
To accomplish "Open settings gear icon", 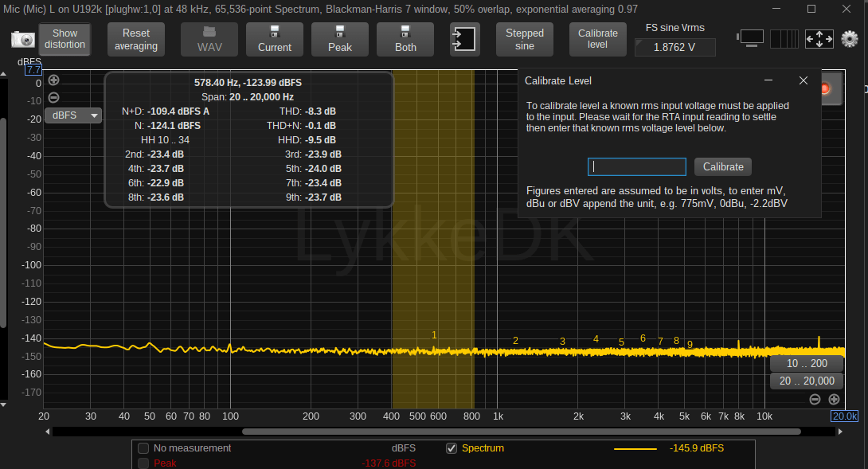I will (x=849, y=39).
